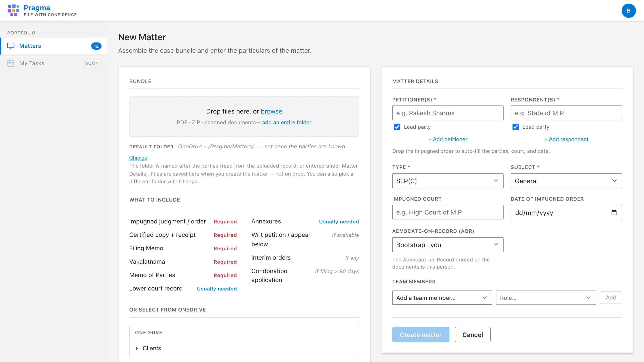
Task: Click Certified copy + receipt item
Action: point(162,235)
